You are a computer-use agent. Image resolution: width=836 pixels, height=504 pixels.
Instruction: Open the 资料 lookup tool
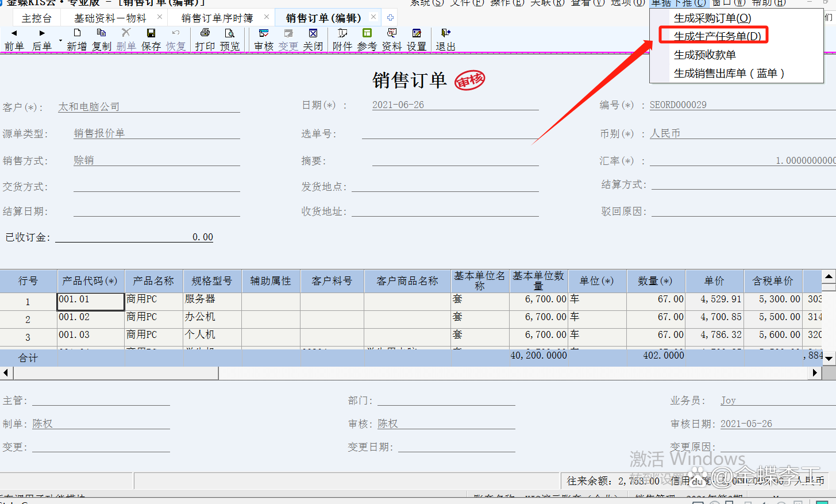(x=392, y=40)
